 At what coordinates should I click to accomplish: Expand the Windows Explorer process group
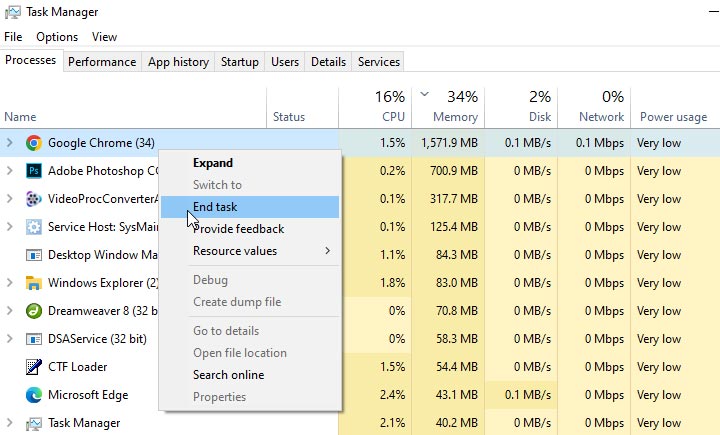pos(9,283)
